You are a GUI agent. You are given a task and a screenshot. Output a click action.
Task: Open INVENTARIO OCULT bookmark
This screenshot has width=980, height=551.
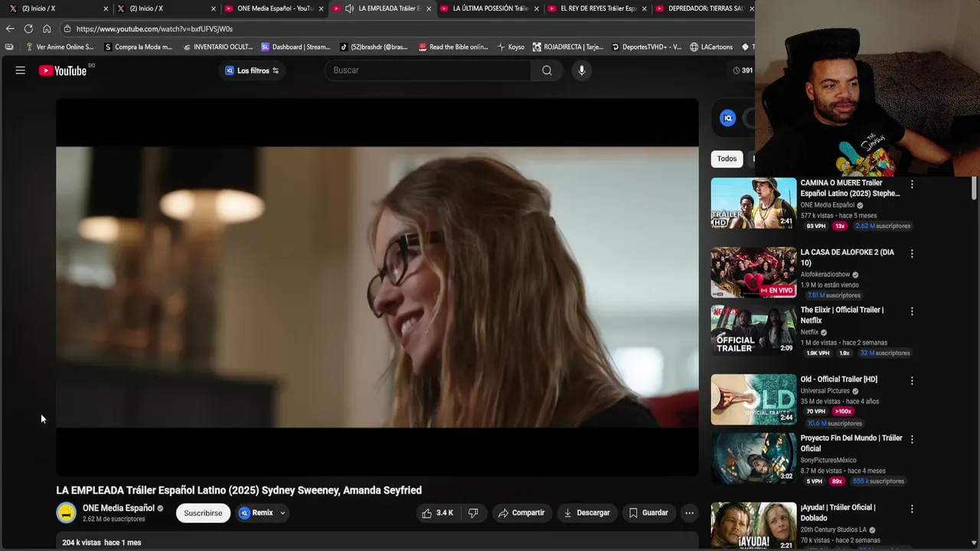(x=217, y=47)
